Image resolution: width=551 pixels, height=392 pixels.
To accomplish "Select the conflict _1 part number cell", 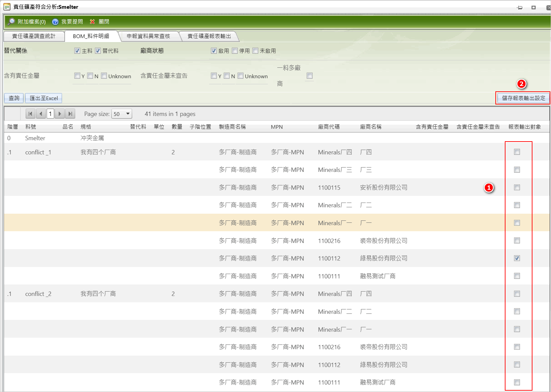I will pos(38,152).
